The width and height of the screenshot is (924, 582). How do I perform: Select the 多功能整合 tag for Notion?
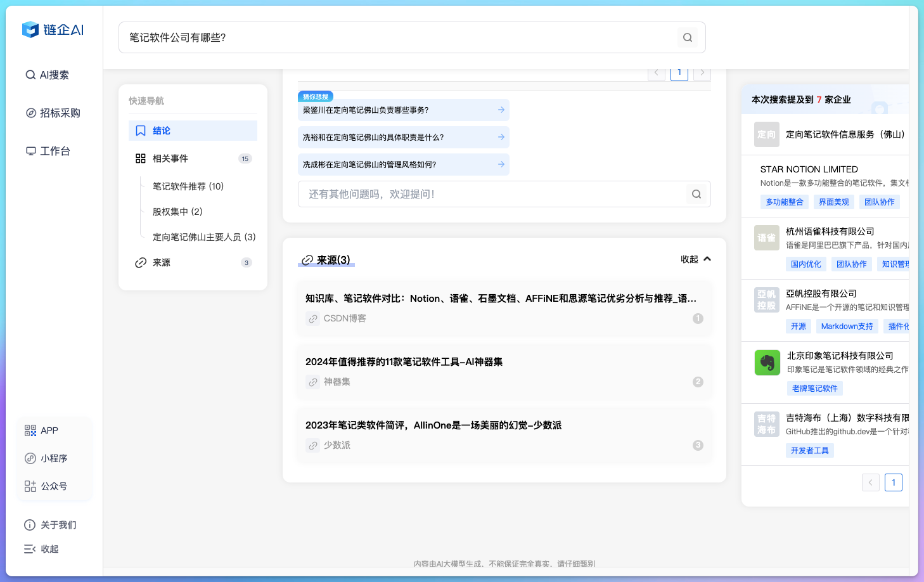click(784, 202)
